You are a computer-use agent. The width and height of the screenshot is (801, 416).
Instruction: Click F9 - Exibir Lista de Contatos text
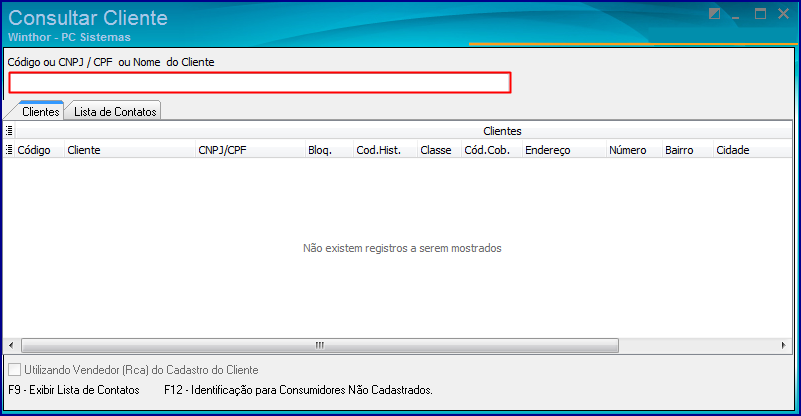74,390
